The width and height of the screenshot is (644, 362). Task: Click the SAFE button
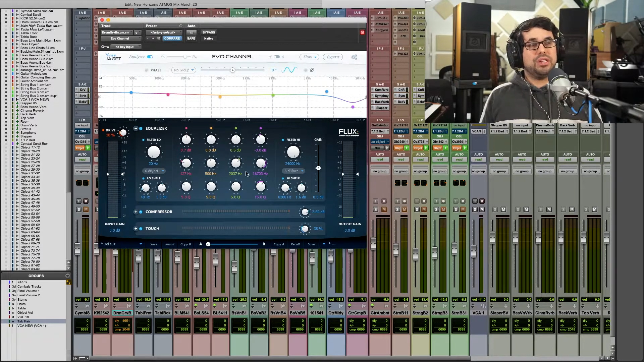[x=191, y=39]
